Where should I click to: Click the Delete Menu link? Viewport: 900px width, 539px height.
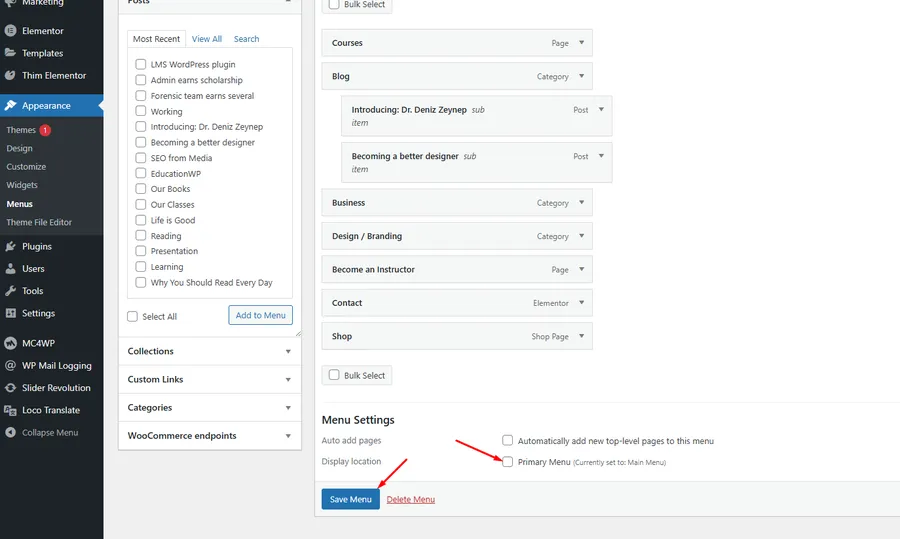pos(410,499)
